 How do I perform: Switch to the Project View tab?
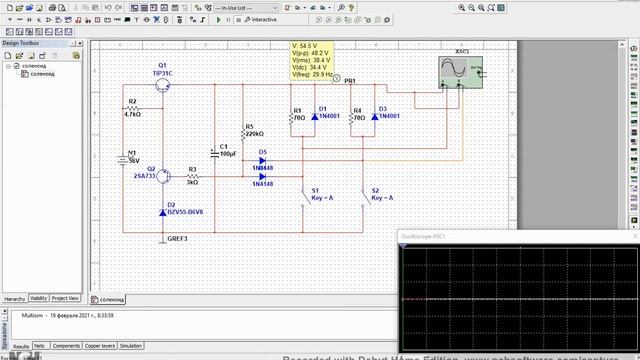coord(65,298)
